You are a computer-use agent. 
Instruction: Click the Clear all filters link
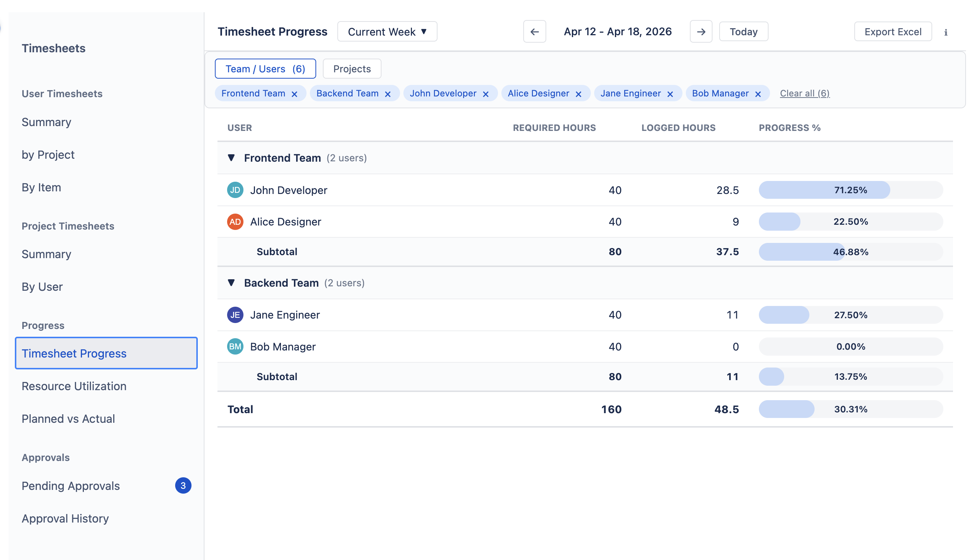tap(804, 93)
